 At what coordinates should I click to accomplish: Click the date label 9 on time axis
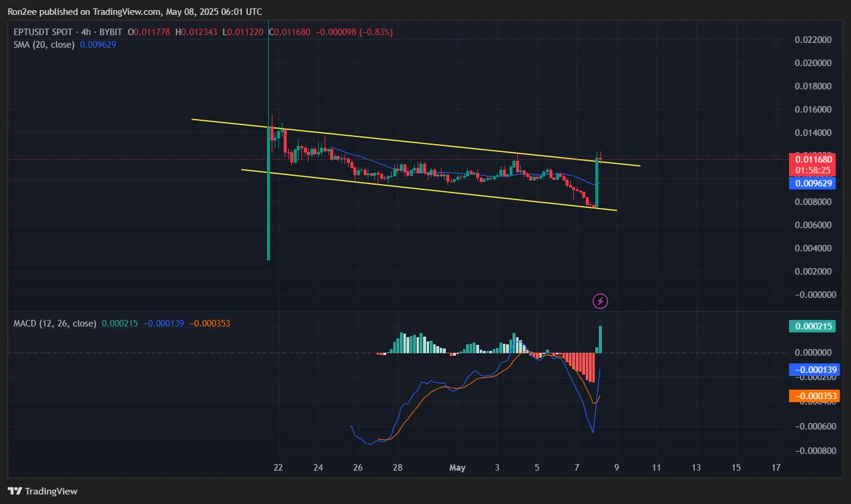pos(617,468)
